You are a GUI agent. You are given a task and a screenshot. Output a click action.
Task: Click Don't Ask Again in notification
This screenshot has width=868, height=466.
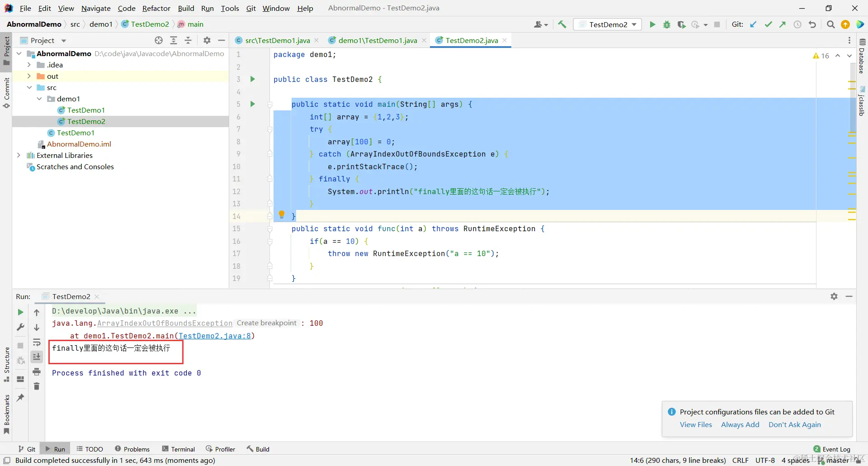(795, 424)
